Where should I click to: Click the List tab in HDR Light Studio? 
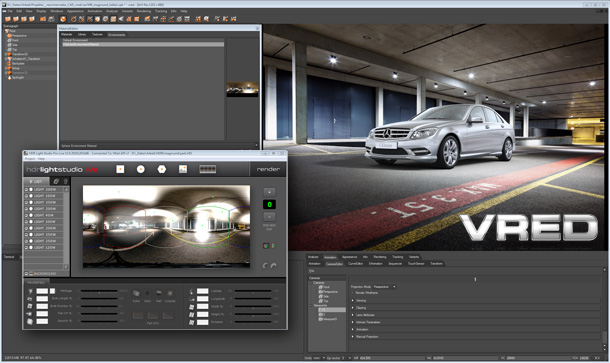[37, 181]
